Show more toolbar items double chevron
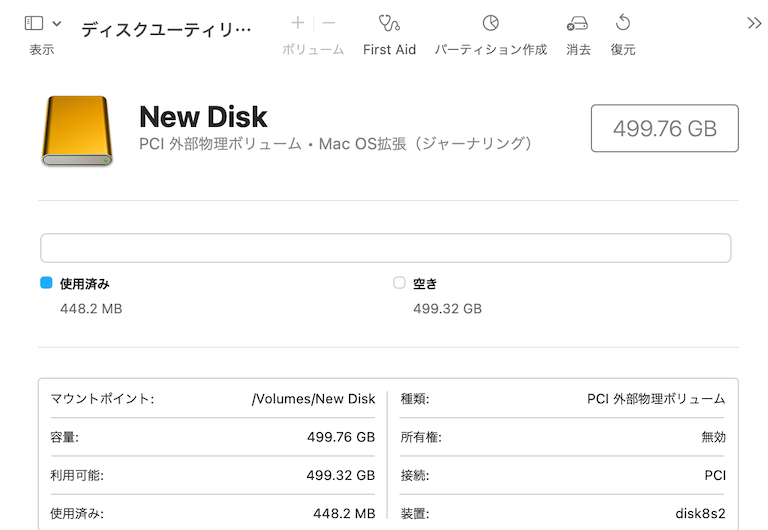 [754, 23]
